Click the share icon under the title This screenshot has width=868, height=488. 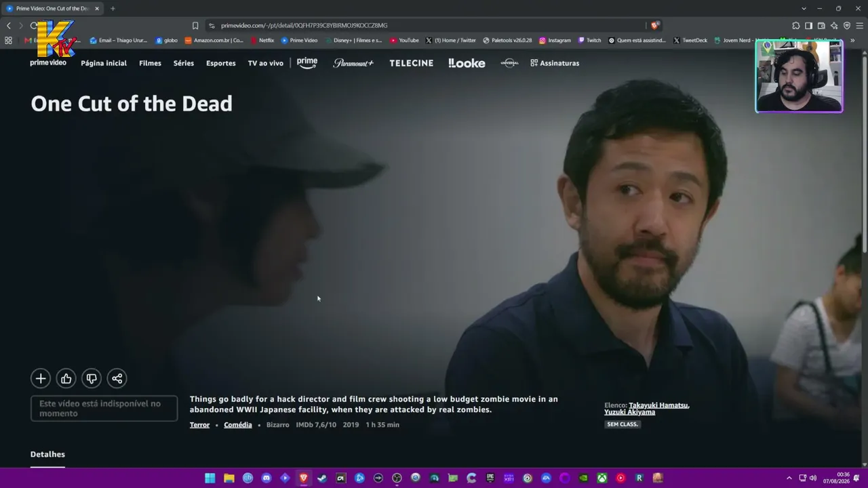pyautogui.click(x=117, y=378)
